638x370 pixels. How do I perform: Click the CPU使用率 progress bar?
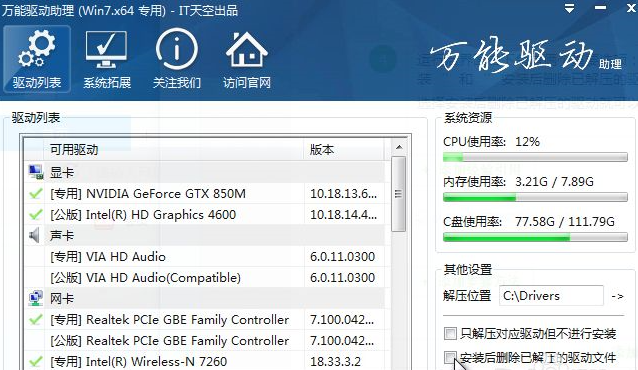click(535, 157)
